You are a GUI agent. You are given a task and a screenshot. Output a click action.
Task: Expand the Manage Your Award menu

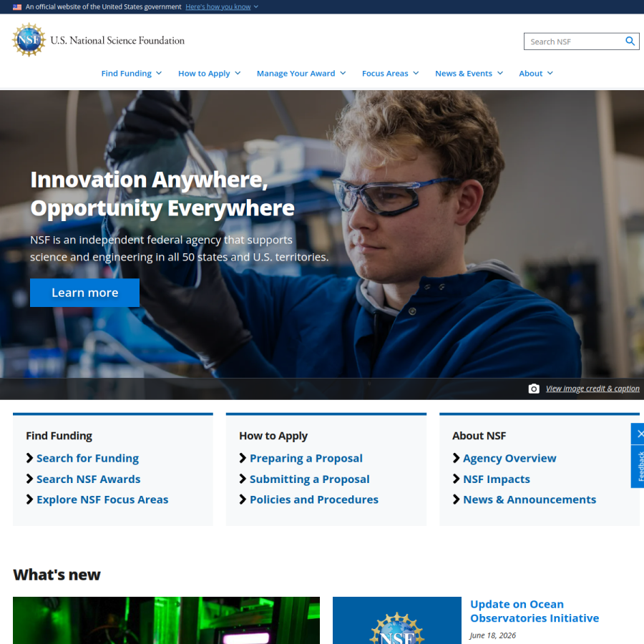click(301, 73)
